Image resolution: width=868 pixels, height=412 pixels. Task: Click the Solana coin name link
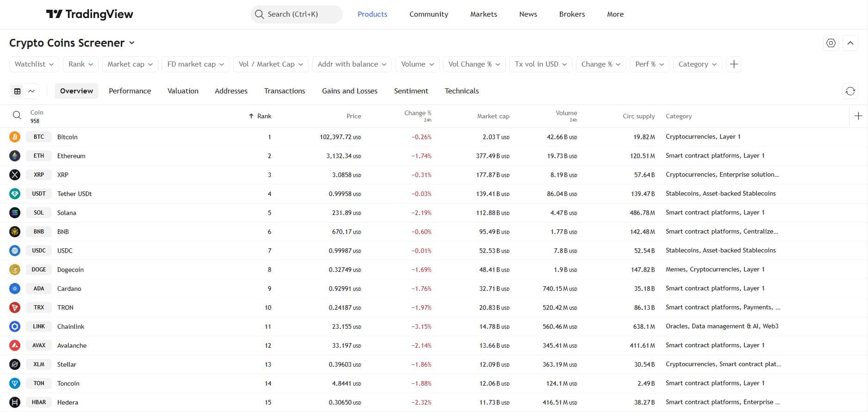(x=67, y=213)
